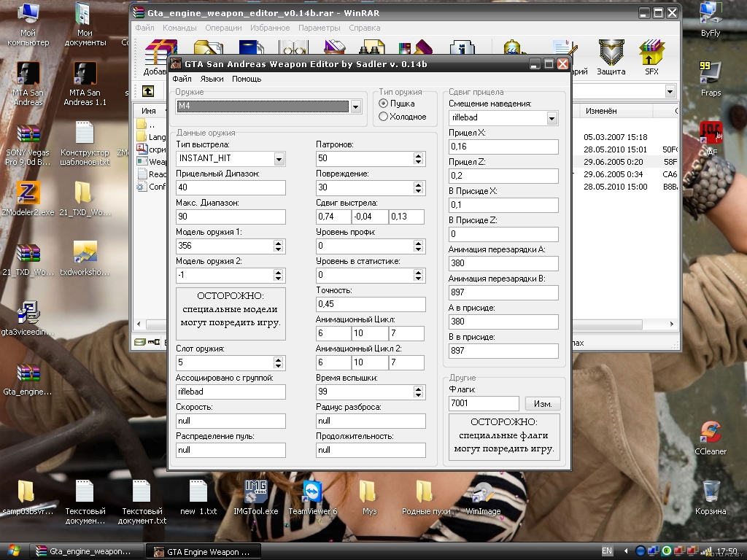Select the Мой компьютер desktop icon
This screenshot has height=560, width=747.
point(28,24)
